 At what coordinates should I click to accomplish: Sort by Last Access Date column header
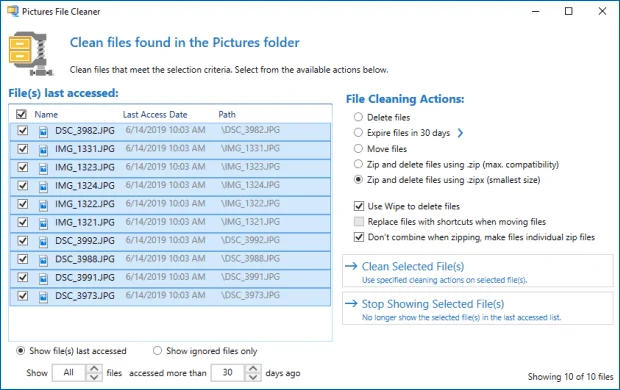pyautogui.click(x=155, y=115)
